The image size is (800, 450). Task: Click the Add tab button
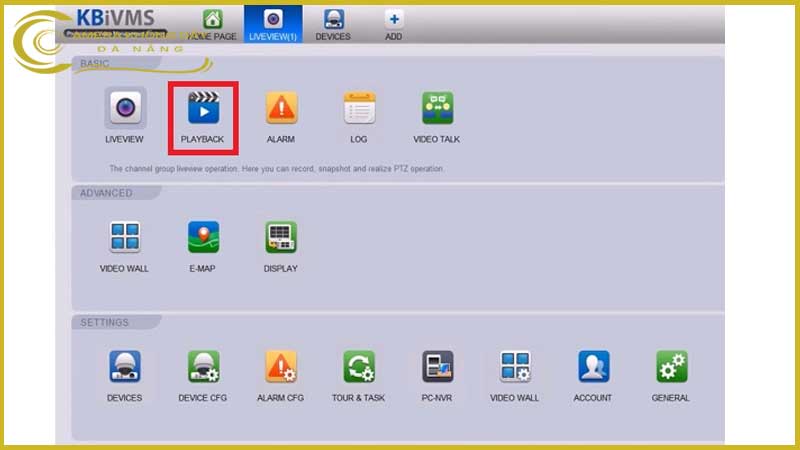(x=394, y=24)
